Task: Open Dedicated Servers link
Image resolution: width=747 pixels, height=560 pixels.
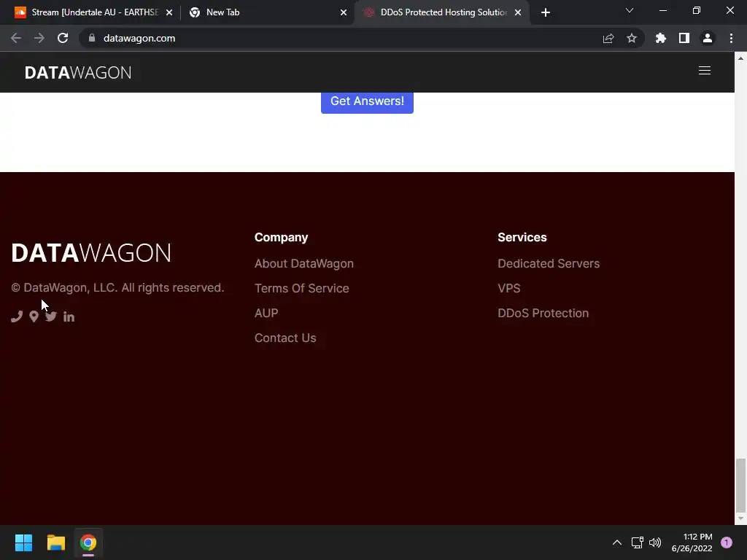Action: [x=549, y=263]
